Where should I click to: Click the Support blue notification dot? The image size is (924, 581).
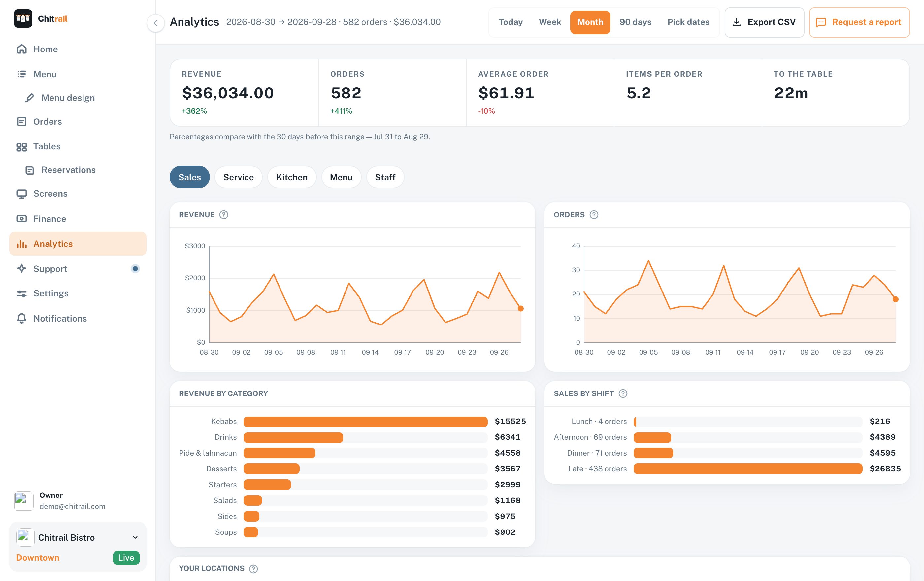click(135, 269)
